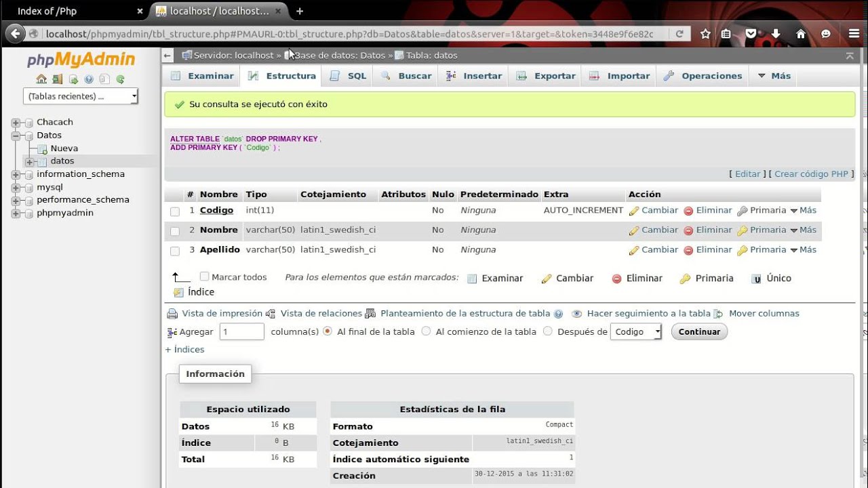Click the logout door icon in sidebar
The height and width of the screenshot is (488, 868).
[58, 79]
